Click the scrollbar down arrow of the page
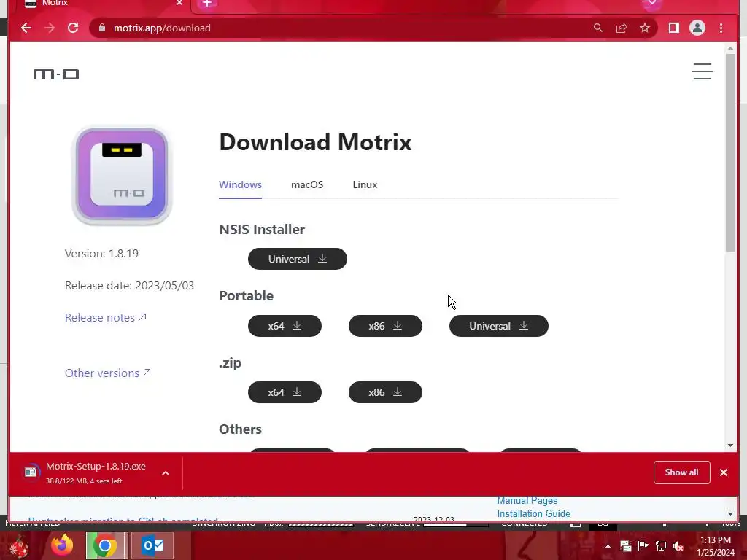This screenshot has height=560, width=747. 730,446
